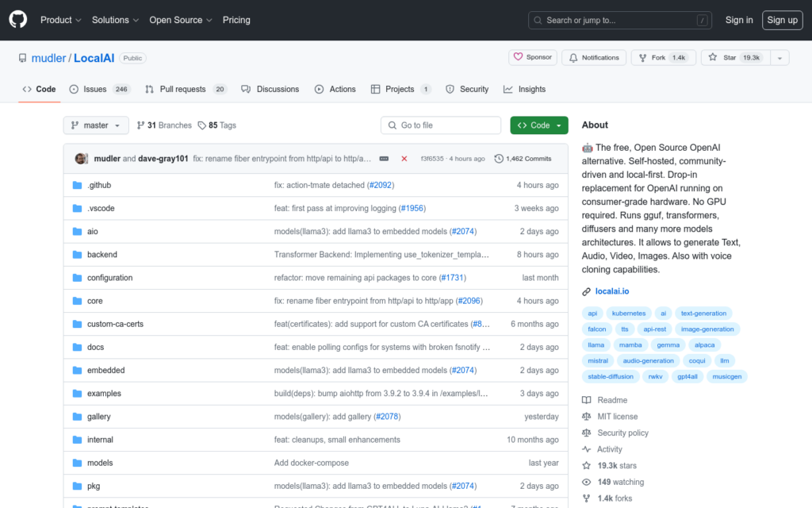Viewport: 812px width, 508px height.
Task: Click the Sign up button
Action: coord(782,20)
